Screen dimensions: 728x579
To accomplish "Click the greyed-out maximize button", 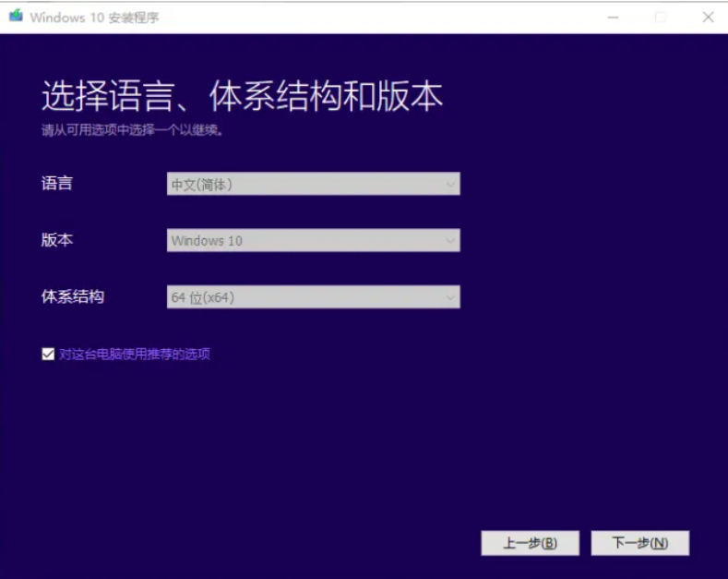I will 661,17.
